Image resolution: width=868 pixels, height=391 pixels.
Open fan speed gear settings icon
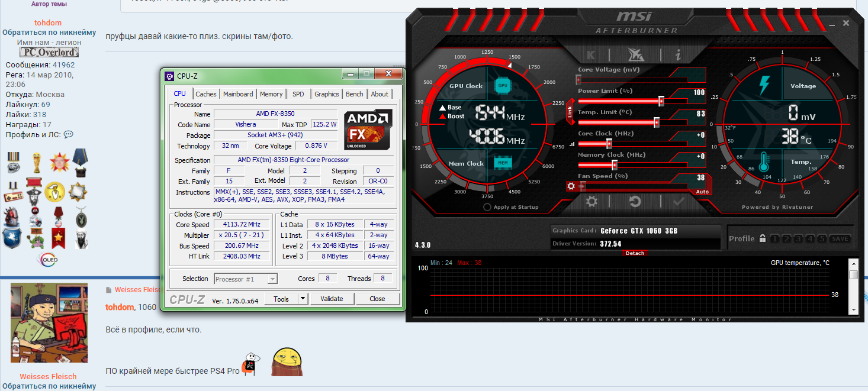(571, 186)
